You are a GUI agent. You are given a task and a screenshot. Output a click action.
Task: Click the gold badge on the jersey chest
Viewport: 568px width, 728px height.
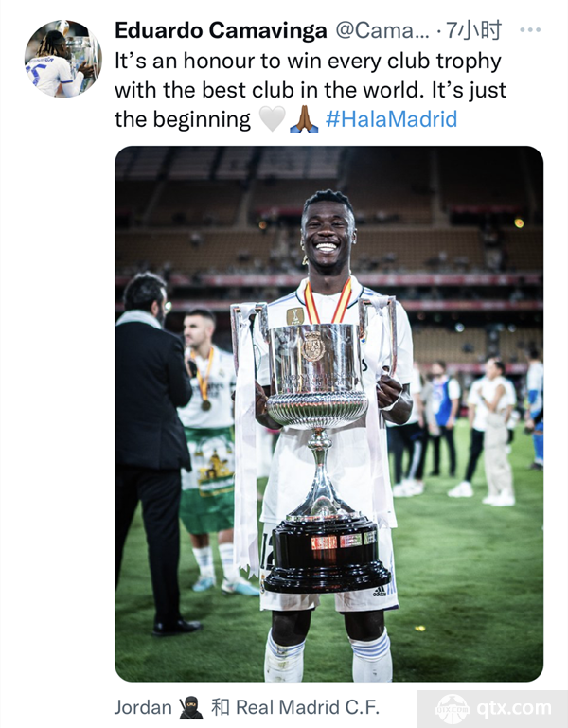[x=295, y=316]
